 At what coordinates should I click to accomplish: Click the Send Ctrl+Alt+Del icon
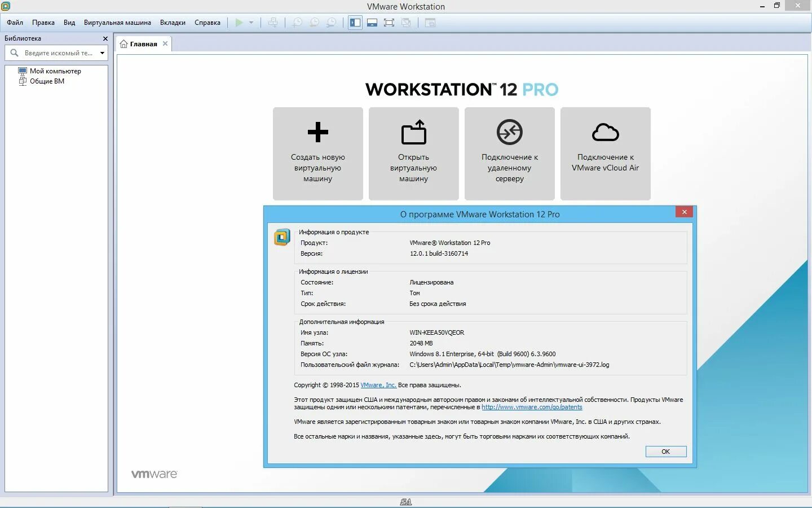tap(274, 23)
